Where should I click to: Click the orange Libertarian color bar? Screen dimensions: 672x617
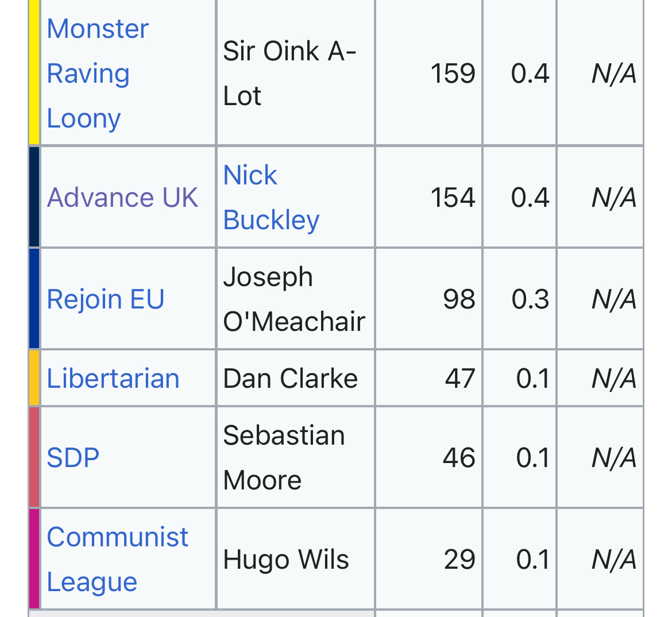[x=34, y=378]
